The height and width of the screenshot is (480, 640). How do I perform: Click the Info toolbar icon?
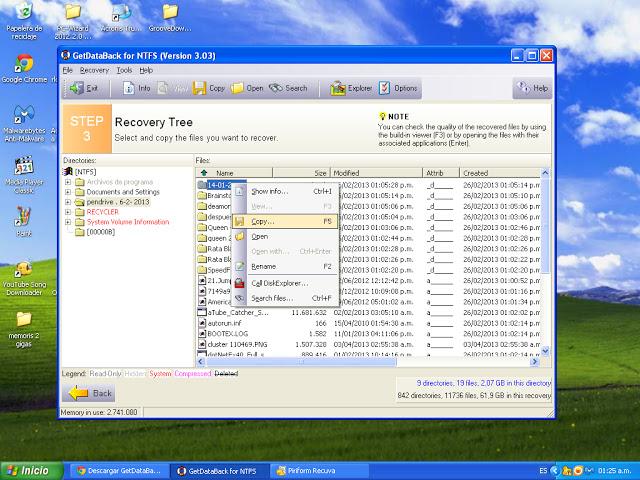pyautogui.click(x=129, y=88)
